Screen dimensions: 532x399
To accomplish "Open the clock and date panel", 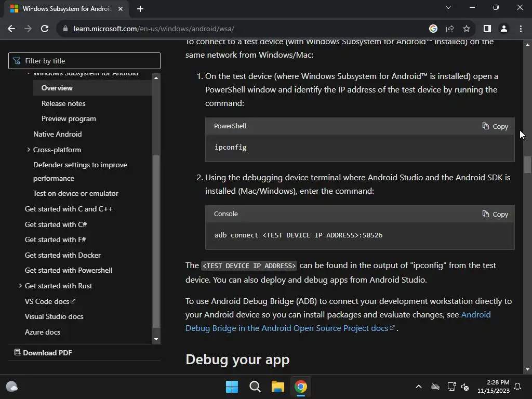I will 494,387.
